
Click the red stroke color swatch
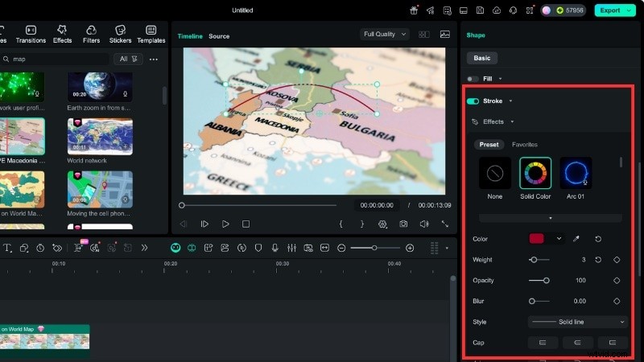click(x=536, y=239)
